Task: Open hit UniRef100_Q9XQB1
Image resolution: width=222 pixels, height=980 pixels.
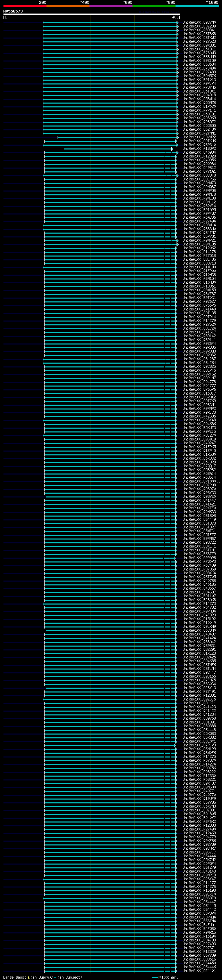Action: click(x=199, y=45)
